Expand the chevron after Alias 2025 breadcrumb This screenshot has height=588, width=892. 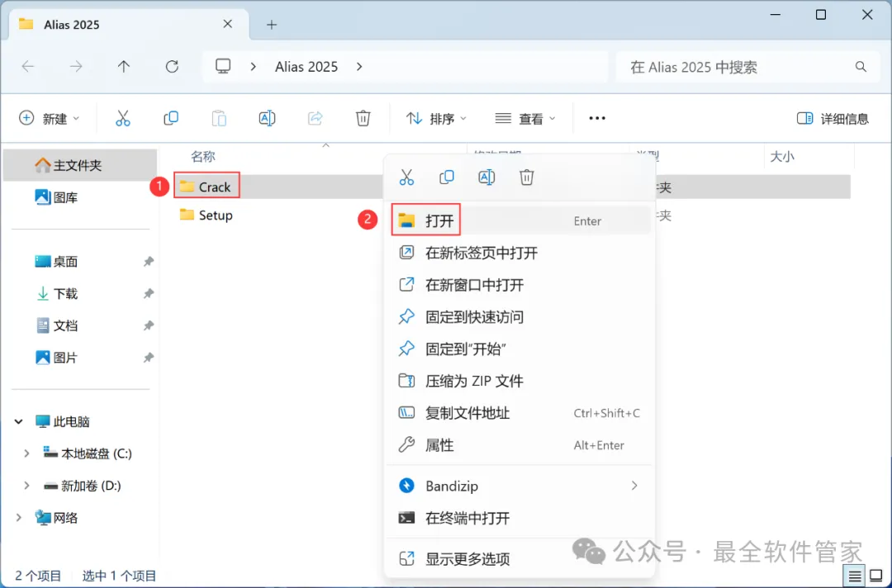point(359,67)
